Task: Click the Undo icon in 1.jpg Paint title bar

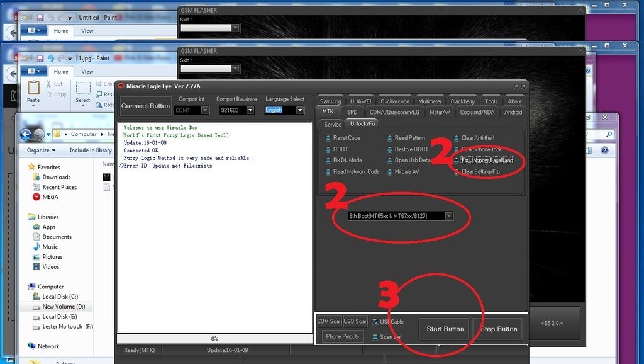Action: pyautogui.click(x=50, y=59)
